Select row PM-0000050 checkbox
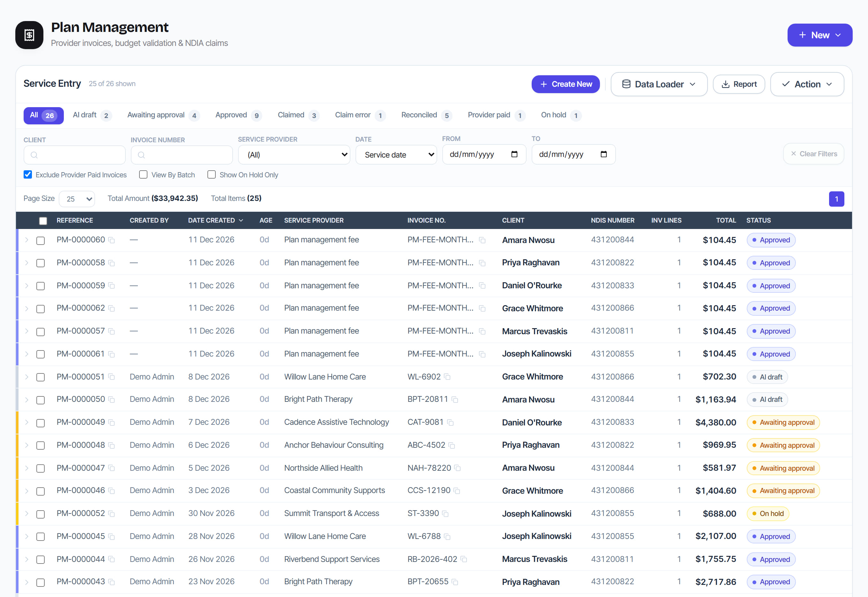Image resolution: width=868 pixels, height=597 pixels. click(x=41, y=400)
